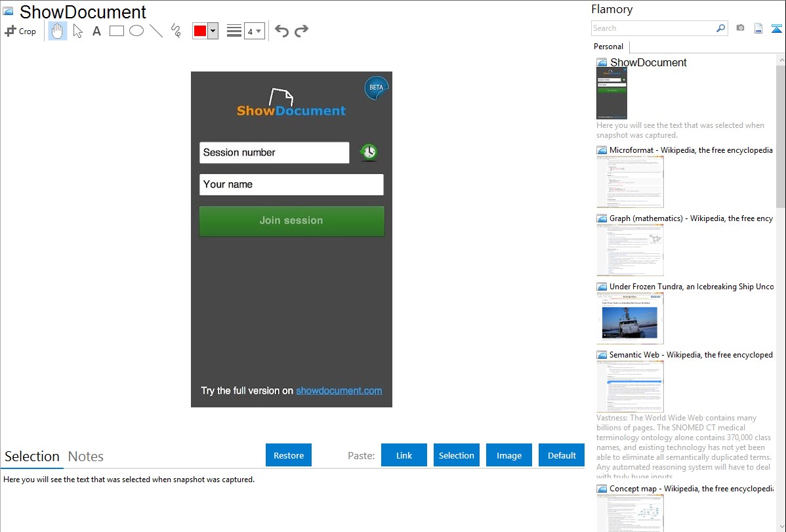Click the BETA badge
This screenshot has width=786, height=532.
377,87
